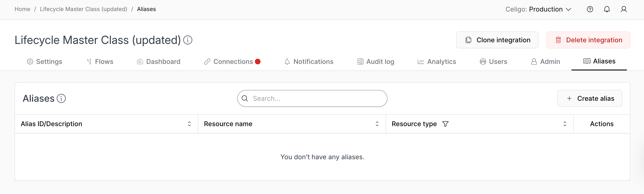Viewport: 644px width, 194px height.
Task: Focus the aliases Search input field
Action: (x=312, y=98)
